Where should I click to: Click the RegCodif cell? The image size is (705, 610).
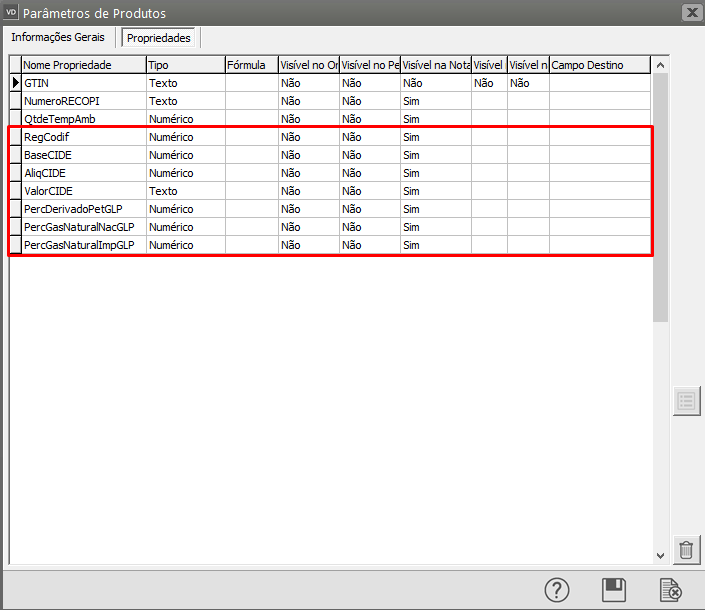point(84,137)
